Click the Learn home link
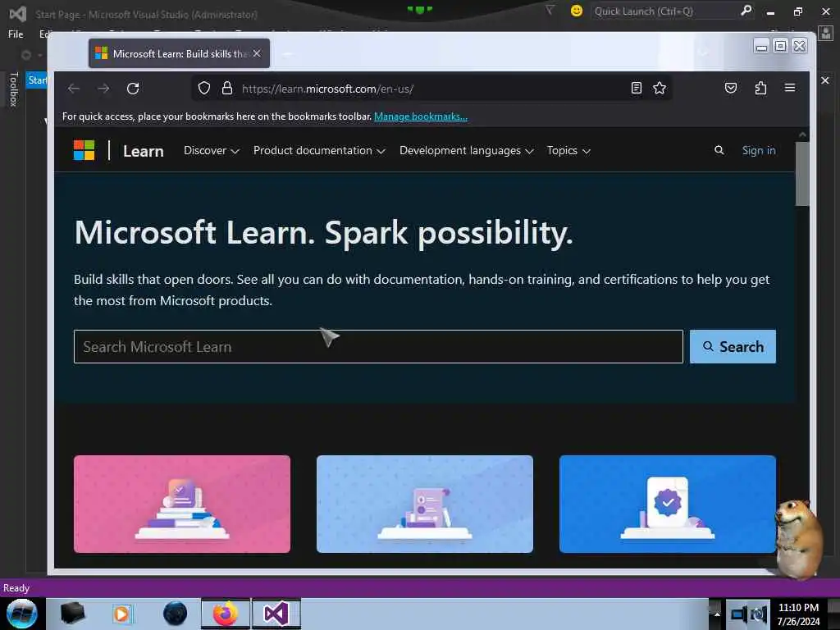Image resolution: width=840 pixels, height=630 pixels. tap(143, 151)
